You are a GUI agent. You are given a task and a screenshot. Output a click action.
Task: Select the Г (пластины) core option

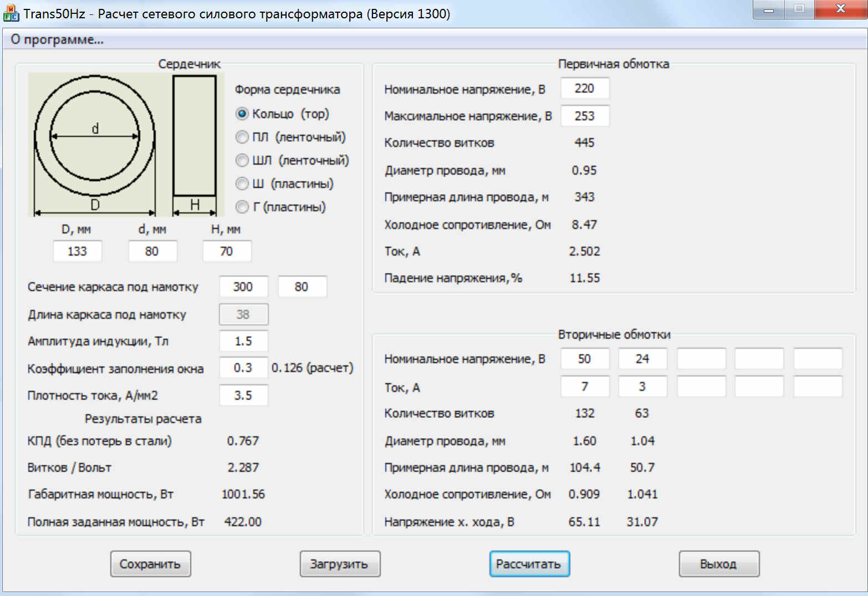[x=242, y=207]
